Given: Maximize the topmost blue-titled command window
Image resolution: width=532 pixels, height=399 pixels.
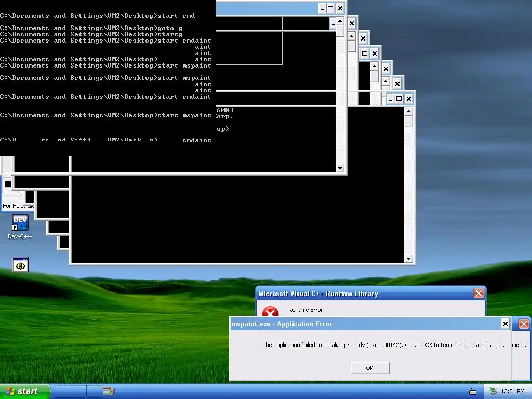Looking at the screenshot, I should coord(330,8).
